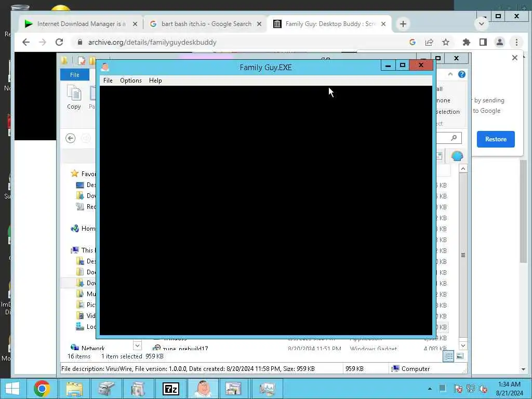
Task: Open the Help menu in Family Guy.EXE
Action: tap(155, 81)
